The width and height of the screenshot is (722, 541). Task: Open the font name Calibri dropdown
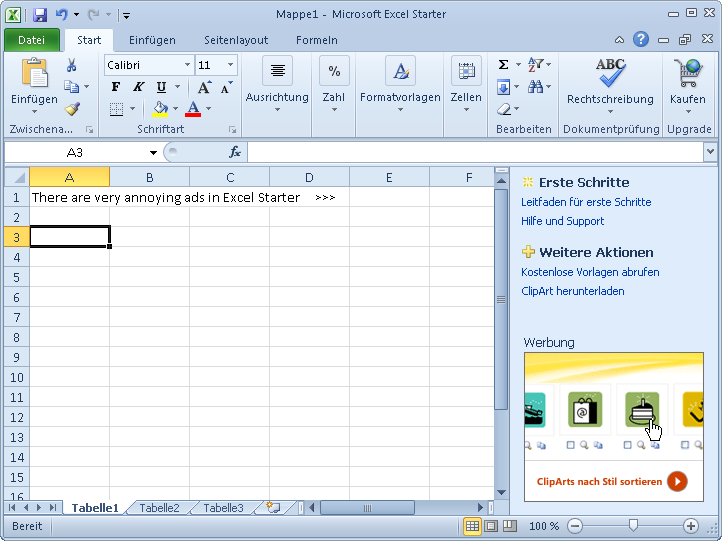tap(187, 65)
